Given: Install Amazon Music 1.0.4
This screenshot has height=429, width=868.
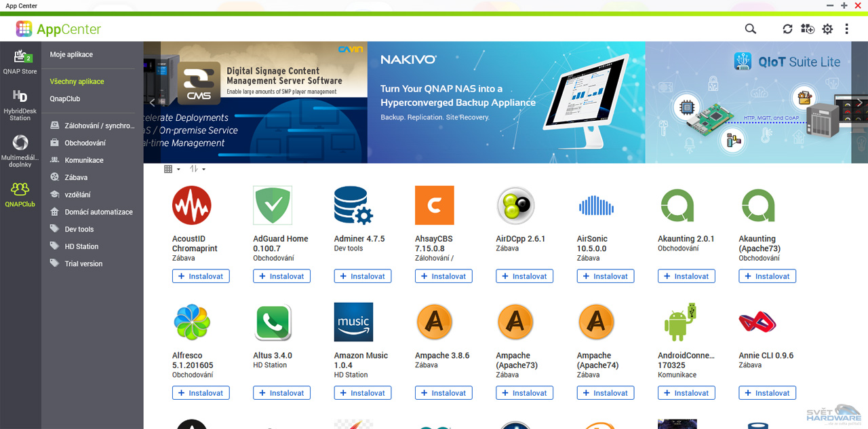Looking at the screenshot, I should (362, 392).
